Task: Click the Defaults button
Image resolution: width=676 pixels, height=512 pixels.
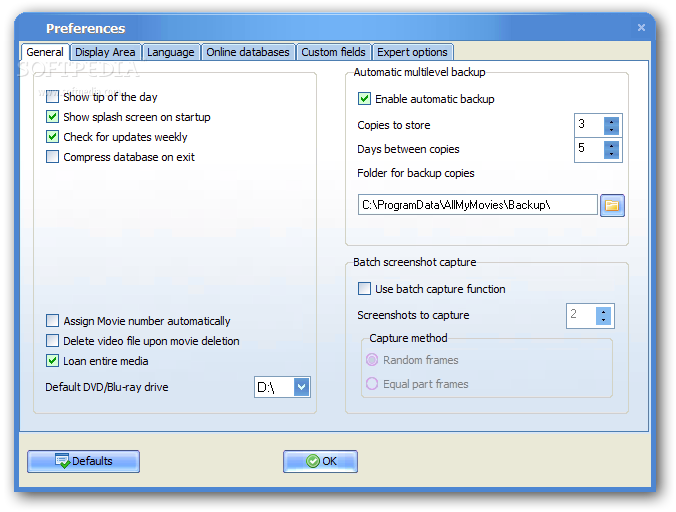Action: (x=83, y=461)
